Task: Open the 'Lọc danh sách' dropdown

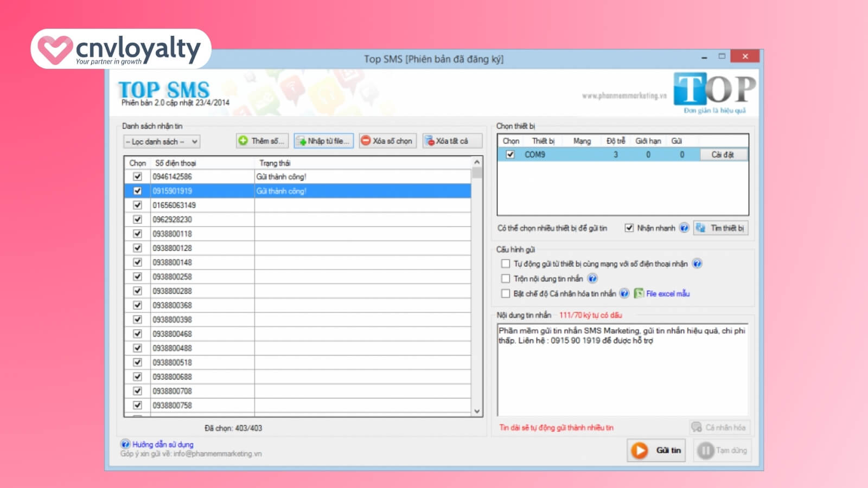Action: click(162, 142)
